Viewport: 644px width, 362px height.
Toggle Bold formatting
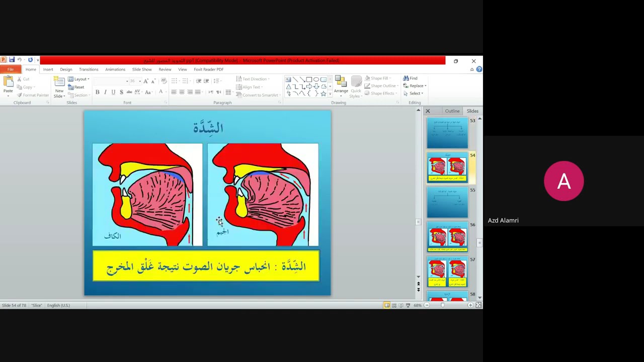[98, 92]
